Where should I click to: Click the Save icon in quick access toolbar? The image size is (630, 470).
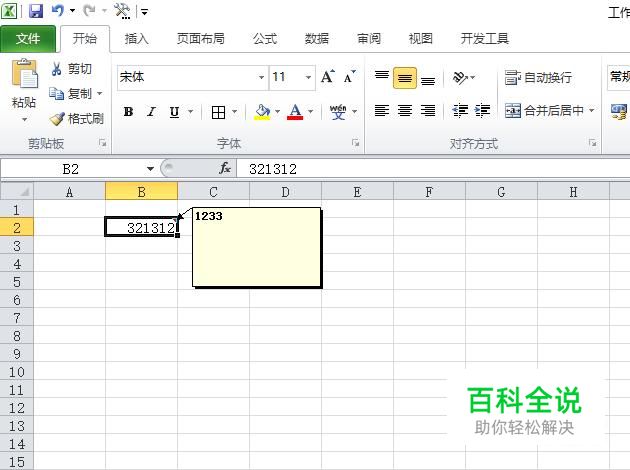point(36,10)
